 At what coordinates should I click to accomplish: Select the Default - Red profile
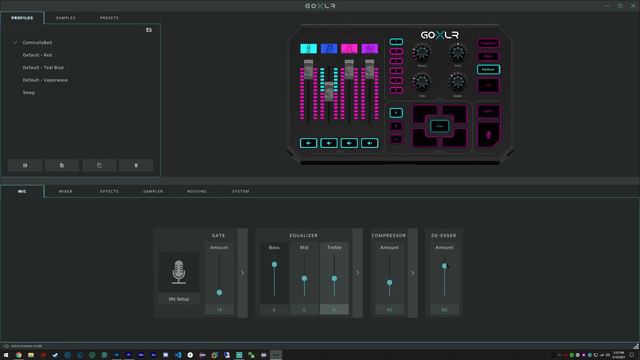37,55
